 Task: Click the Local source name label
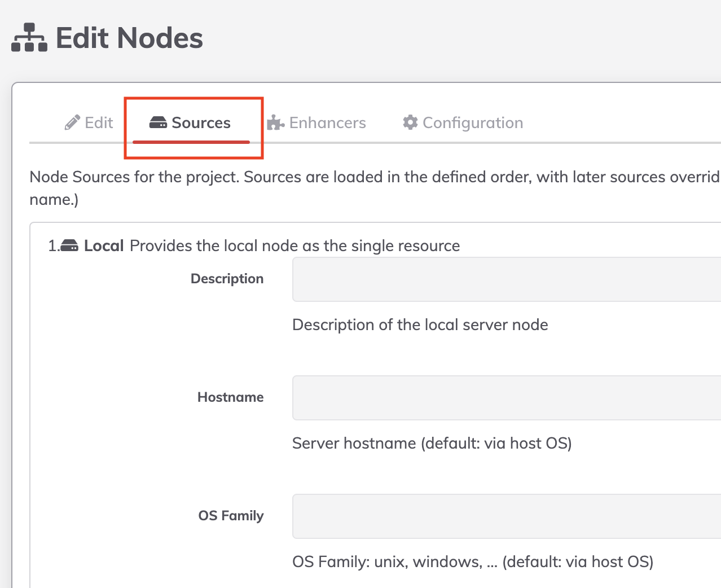(x=104, y=246)
